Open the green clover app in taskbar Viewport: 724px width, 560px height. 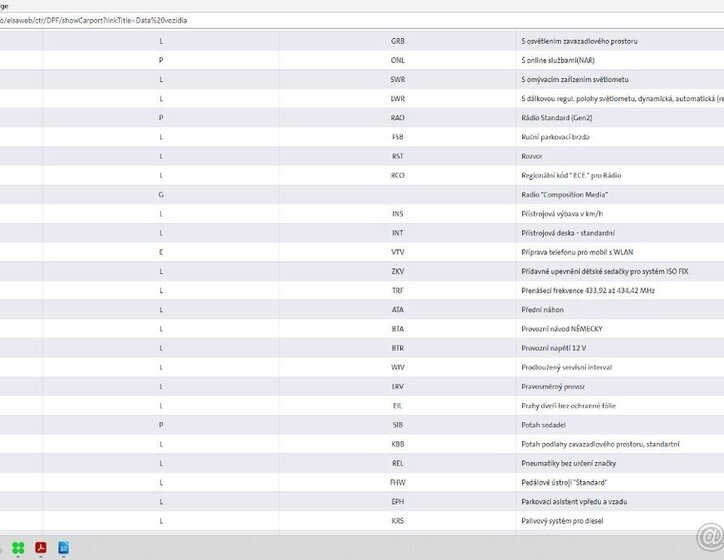[x=18, y=547]
